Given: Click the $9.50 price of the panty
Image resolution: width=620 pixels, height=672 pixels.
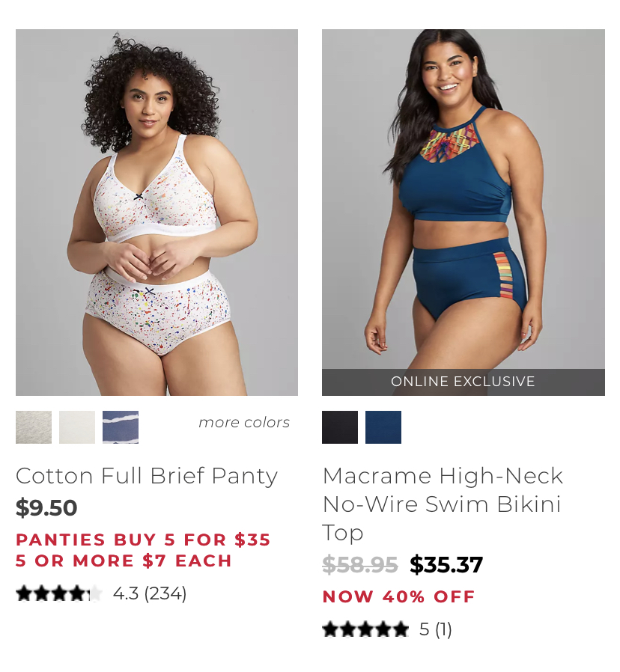Looking at the screenshot, I should 46,508.
